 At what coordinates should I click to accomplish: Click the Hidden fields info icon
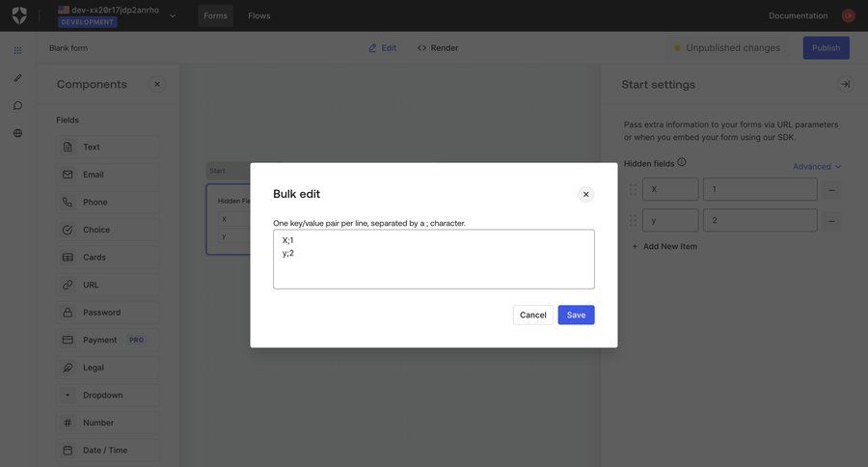click(682, 162)
